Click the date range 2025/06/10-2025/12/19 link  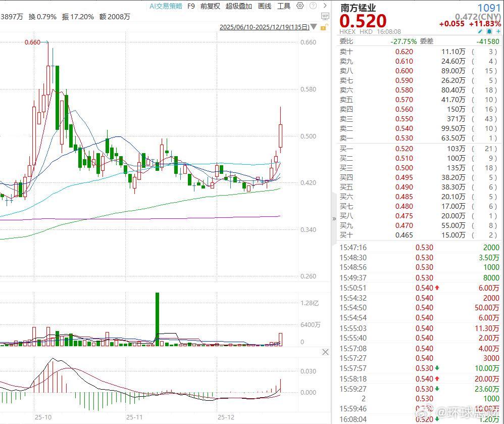pos(264,27)
